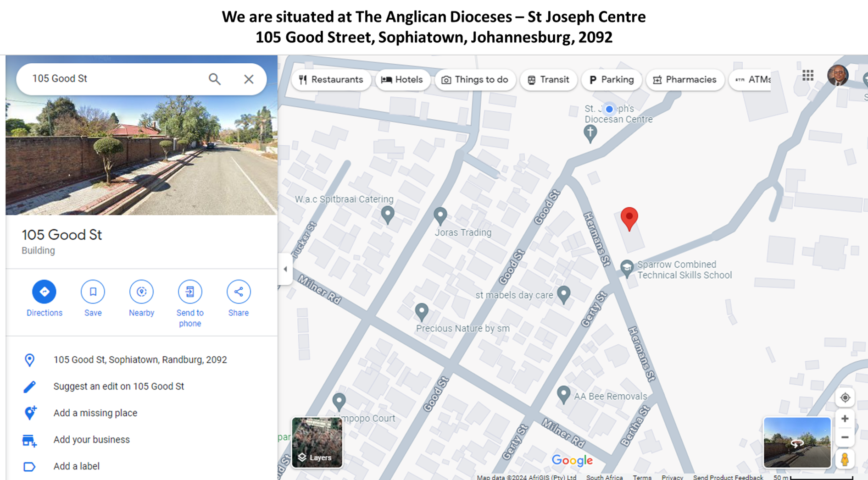Show your location button
Image resolution: width=868 pixels, height=480 pixels.
tap(845, 398)
